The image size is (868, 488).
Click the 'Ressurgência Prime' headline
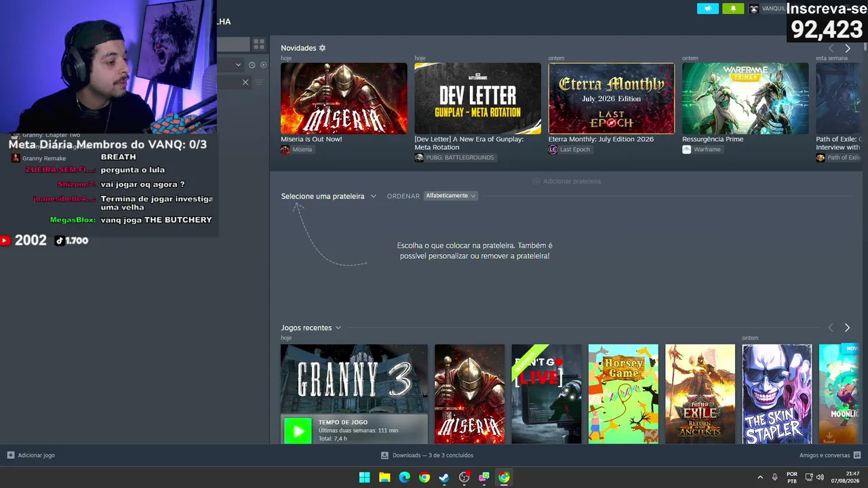coord(713,139)
